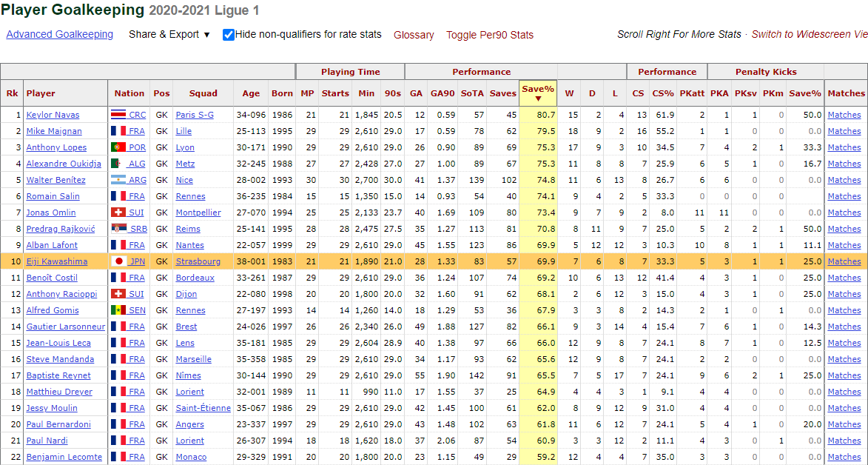Open Strasbourg squad page

click(198, 261)
